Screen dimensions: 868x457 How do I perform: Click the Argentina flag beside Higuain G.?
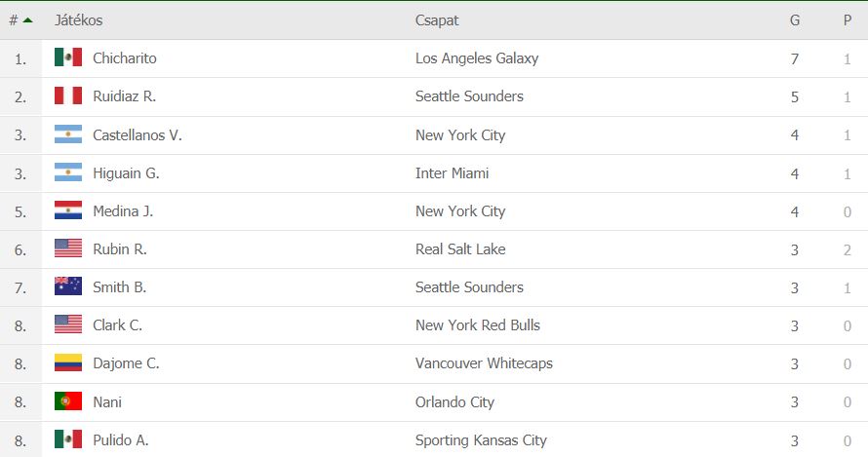tap(68, 172)
